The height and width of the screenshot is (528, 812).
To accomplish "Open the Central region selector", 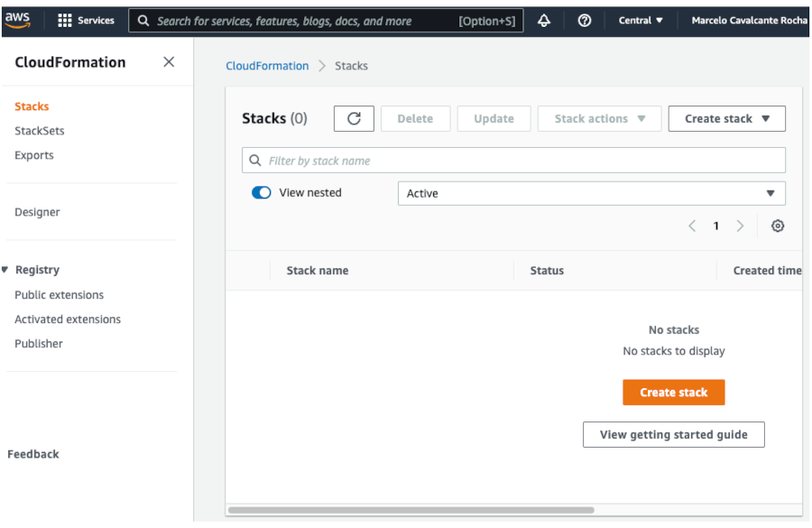I will (641, 20).
